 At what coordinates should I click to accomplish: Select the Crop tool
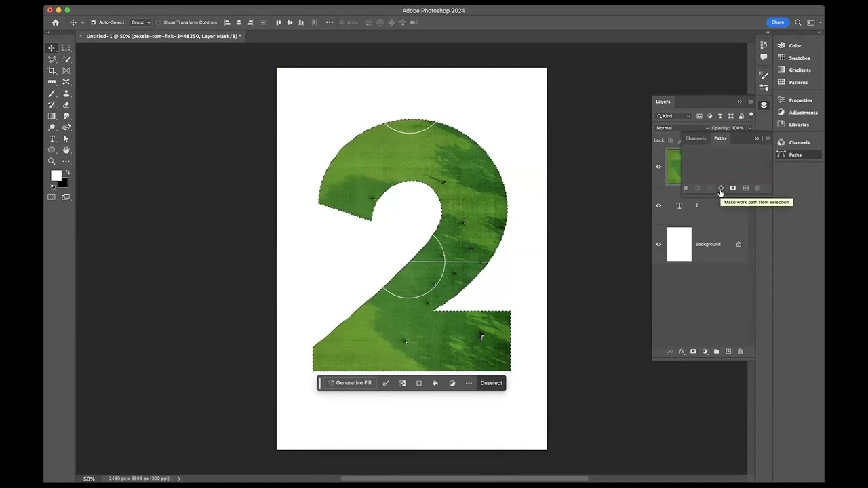[x=52, y=70]
